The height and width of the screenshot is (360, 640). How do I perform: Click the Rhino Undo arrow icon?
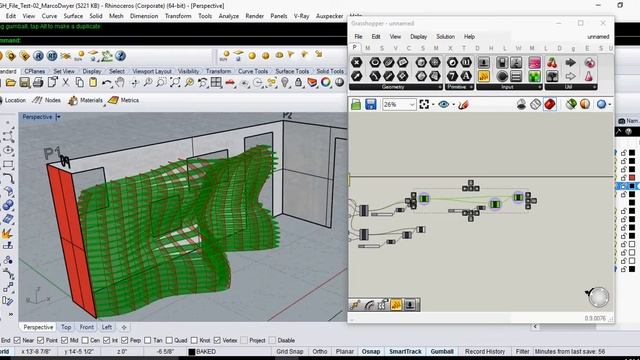coord(107,83)
